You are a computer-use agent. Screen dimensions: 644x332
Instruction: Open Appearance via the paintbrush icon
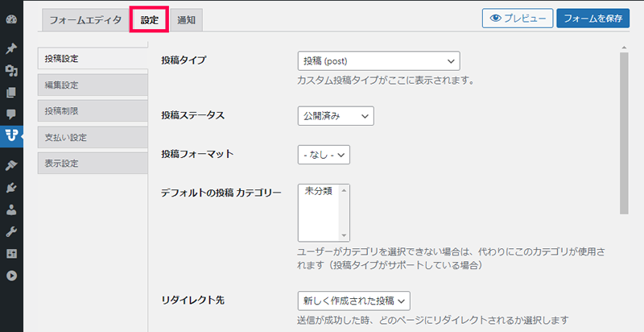pyautogui.click(x=11, y=165)
